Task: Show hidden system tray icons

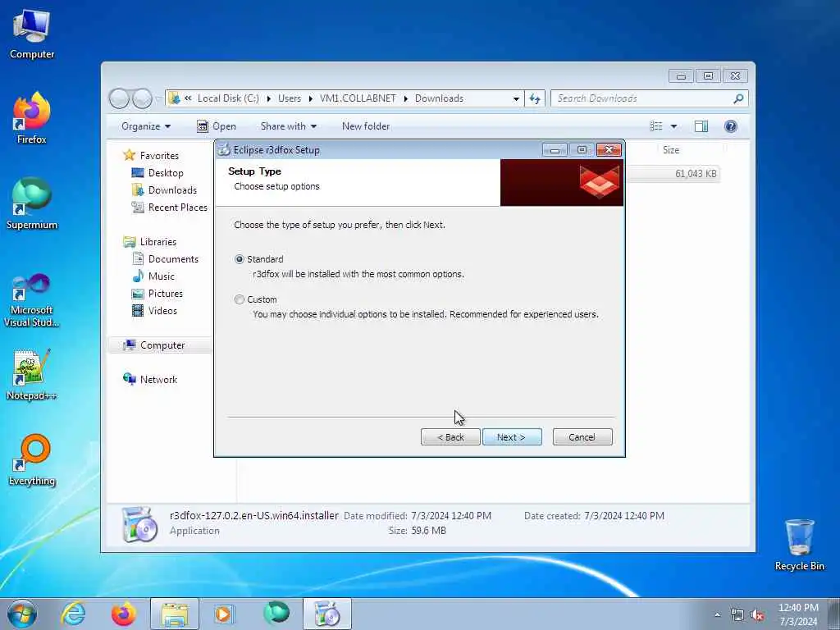Action: click(717, 615)
